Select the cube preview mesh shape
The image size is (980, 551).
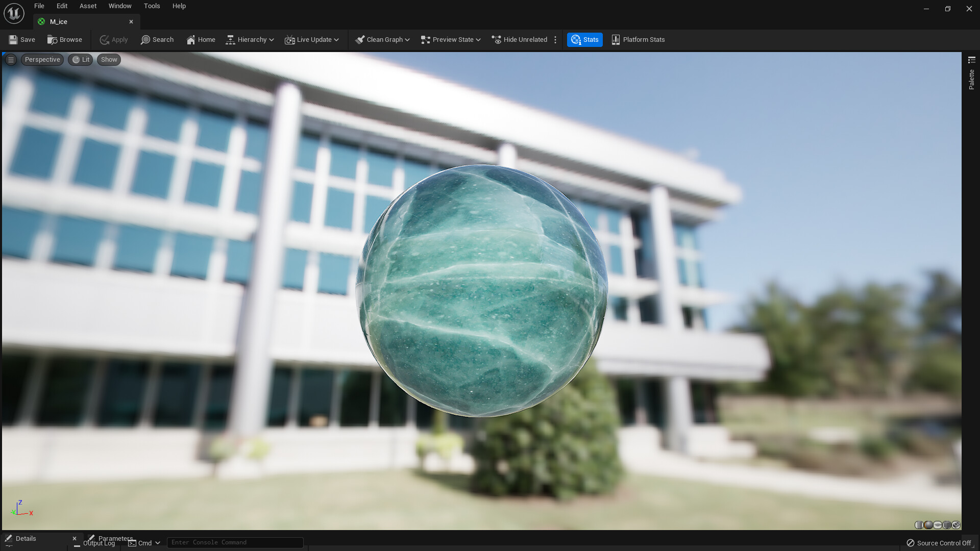(x=947, y=525)
